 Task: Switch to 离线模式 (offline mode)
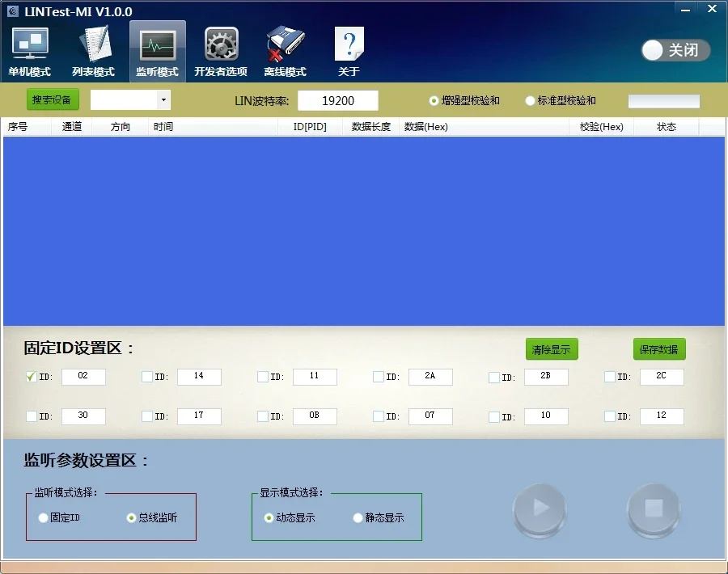(x=285, y=50)
